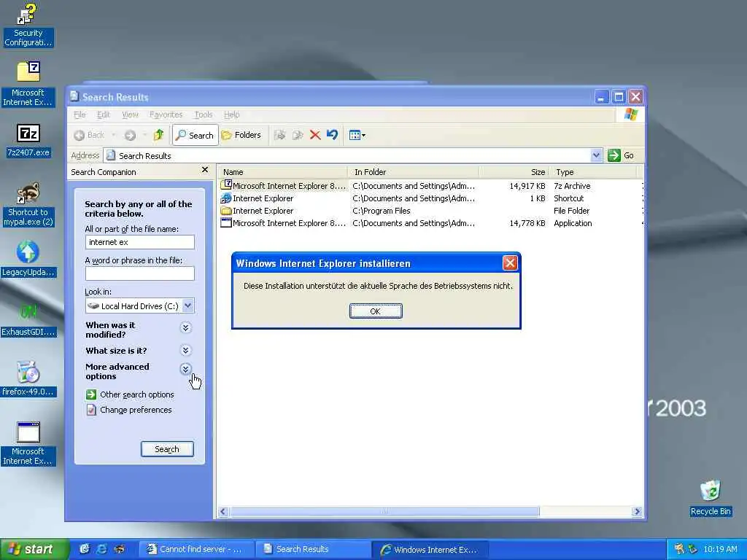Sort results by Type column
Viewport: 747px width, 560px height.
click(594, 172)
